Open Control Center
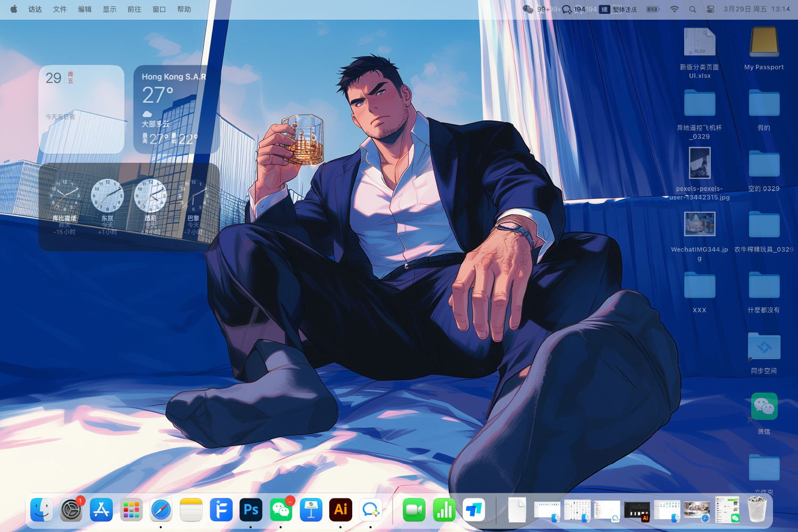Image resolution: width=798 pixels, height=532 pixels. point(710,9)
